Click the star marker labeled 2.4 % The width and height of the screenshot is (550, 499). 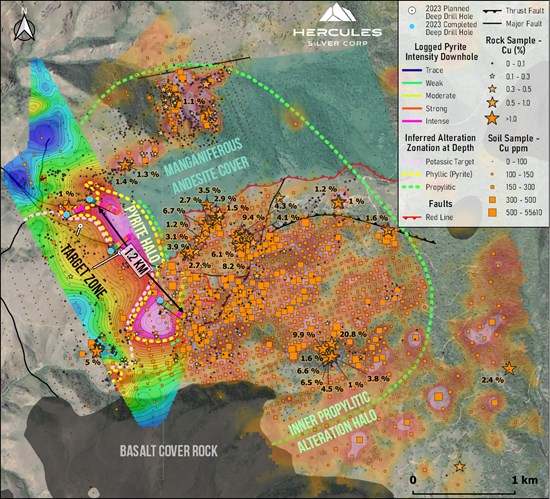click(509, 369)
